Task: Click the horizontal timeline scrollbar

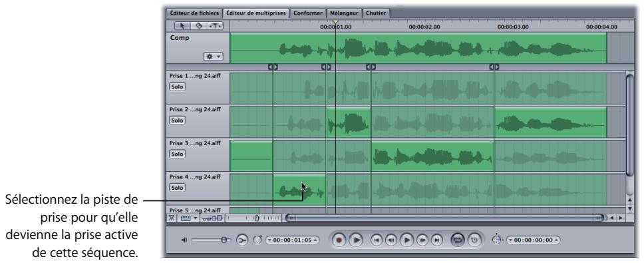Action: coord(446,218)
